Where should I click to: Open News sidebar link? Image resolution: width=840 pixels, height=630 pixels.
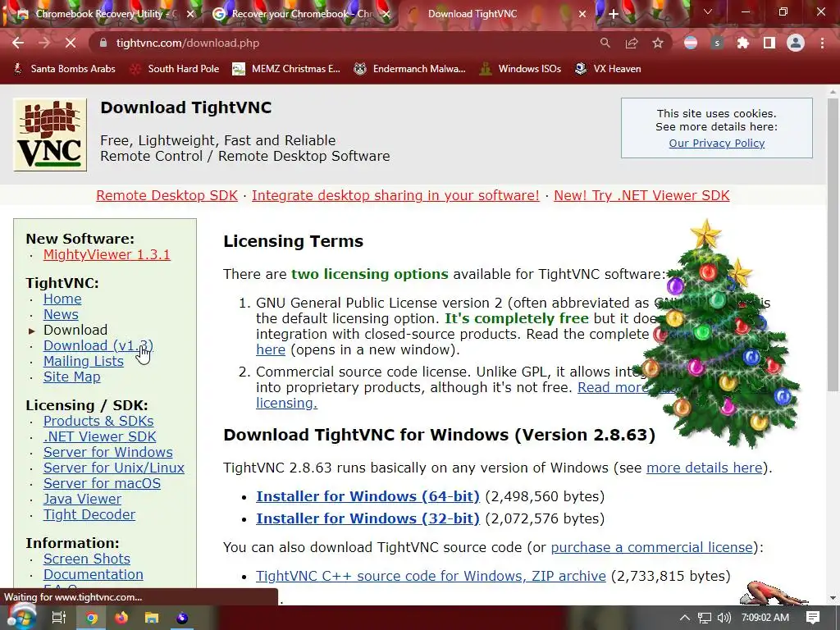(x=61, y=314)
